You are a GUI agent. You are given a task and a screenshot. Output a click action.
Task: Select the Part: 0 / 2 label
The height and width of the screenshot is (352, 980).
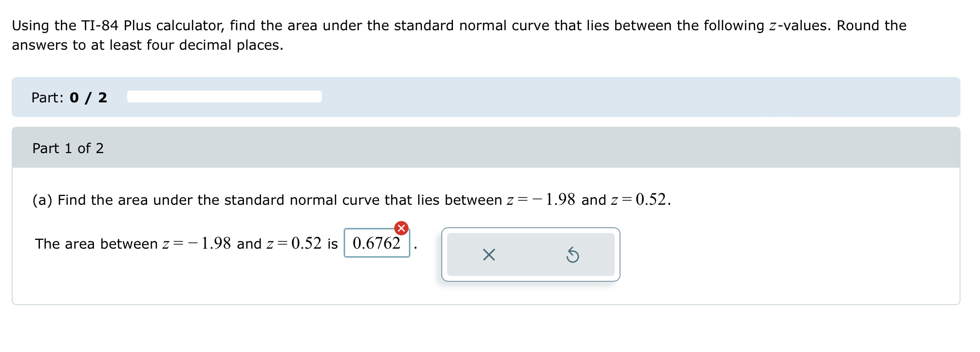68,97
